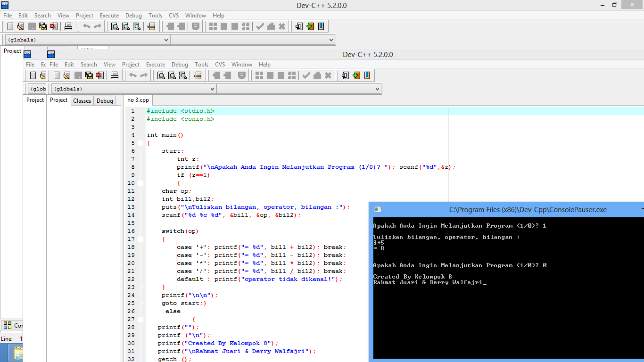This screenshot has width=644, height=362.
Task: Click Undo arrow in the inner window toolbar
Action: click(x=133, y=75)
